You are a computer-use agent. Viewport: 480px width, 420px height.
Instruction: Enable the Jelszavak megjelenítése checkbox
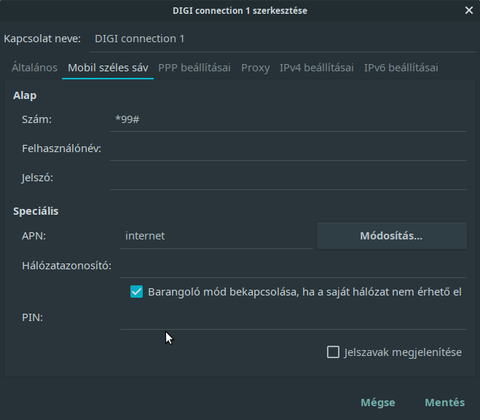point(333,352)
